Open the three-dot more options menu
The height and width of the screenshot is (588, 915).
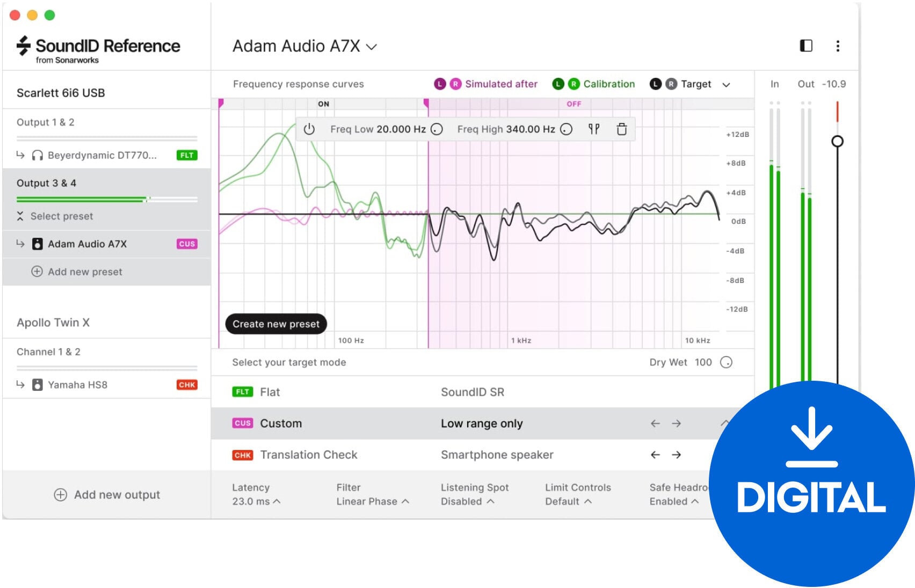pyautogui.click(x=837, y=46)
